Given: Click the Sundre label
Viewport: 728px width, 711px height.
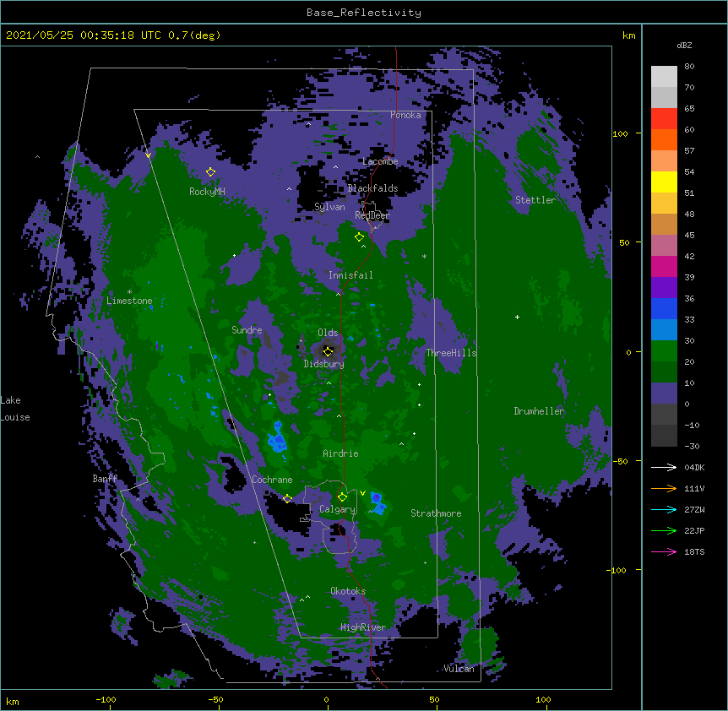Looking at the screenshot, I should [x=247, y=330].
